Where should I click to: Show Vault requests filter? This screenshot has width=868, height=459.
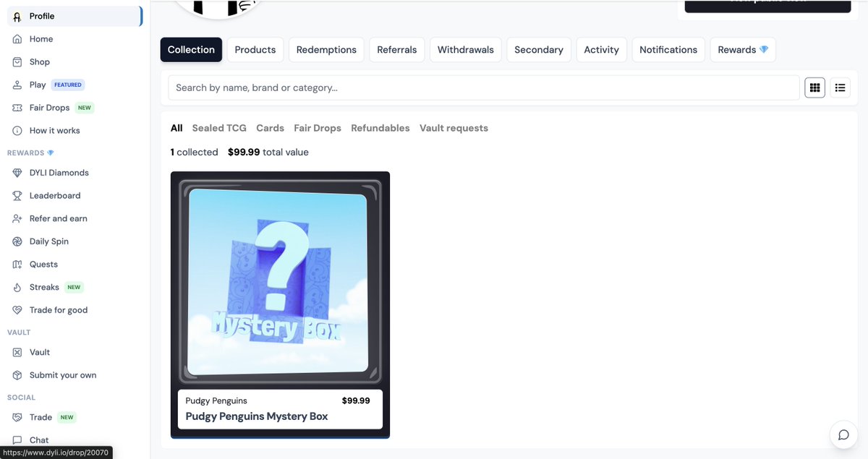[x=454, y=128]
